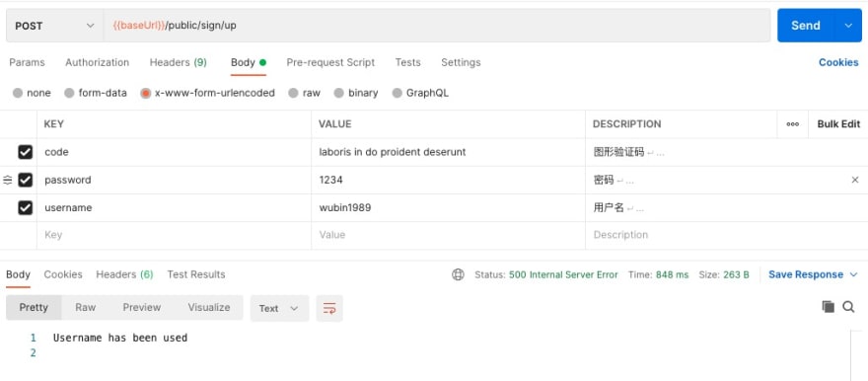
Task: Uncheck the code parameter checkbox
Action: pos(26,152)
